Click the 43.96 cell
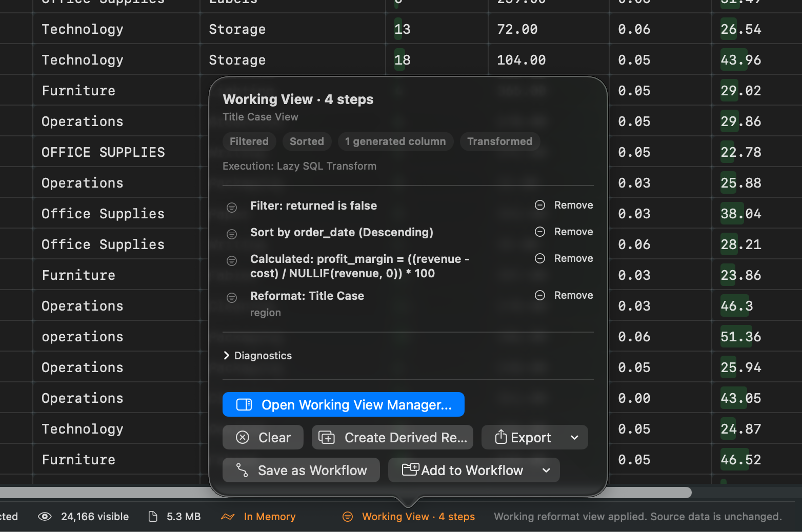The height and width of the screenshot is (532, 802). [x=757, y=60]
